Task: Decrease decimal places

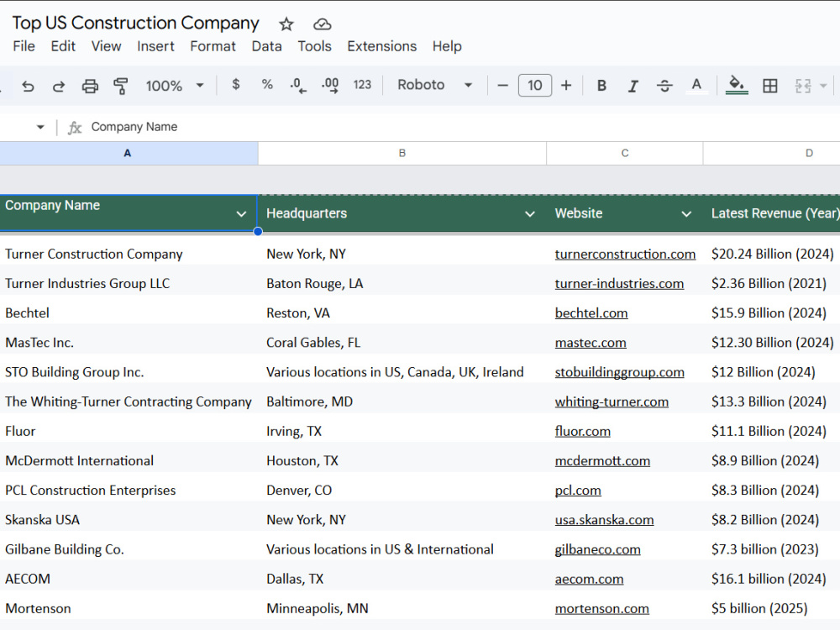Action: tap(298, 85)
